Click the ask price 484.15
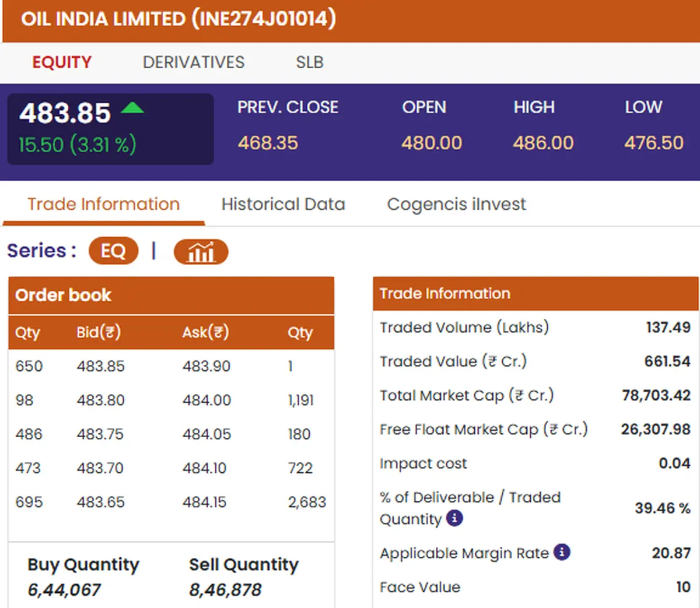700x608 pixels. pos(205,501)
